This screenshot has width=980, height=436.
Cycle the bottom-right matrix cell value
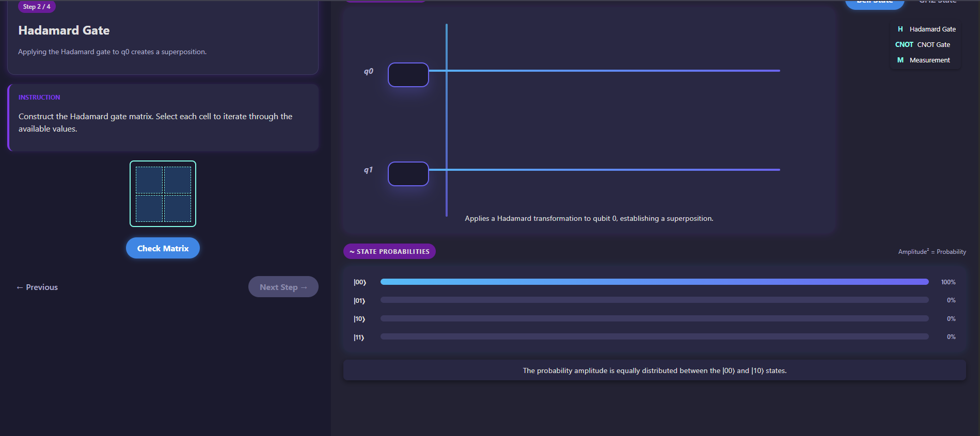178,208
